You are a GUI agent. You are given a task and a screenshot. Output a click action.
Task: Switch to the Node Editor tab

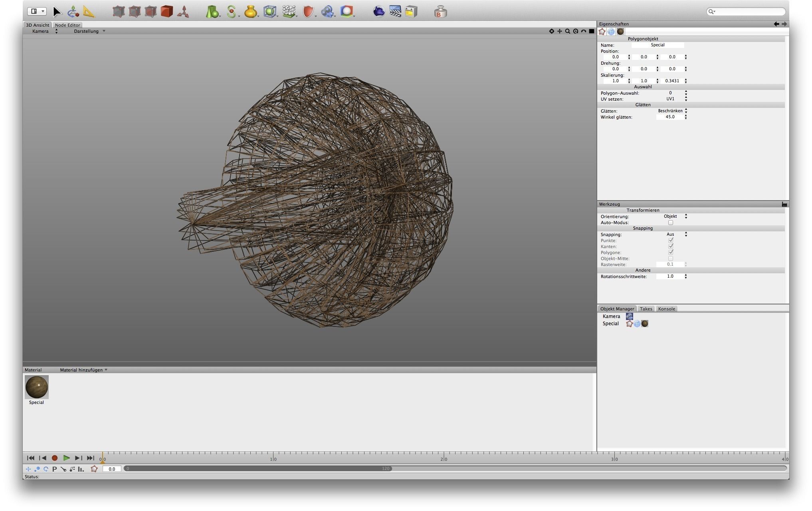[67, 25]
